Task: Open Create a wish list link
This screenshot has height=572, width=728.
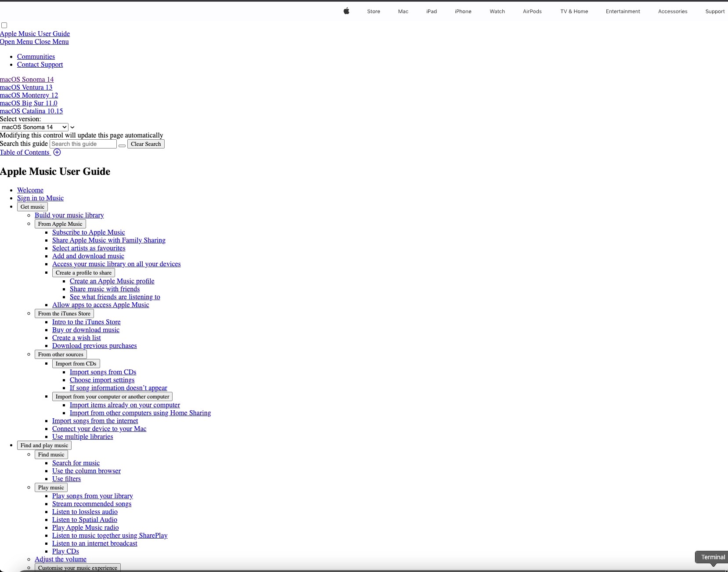Action: coord(76,338)
